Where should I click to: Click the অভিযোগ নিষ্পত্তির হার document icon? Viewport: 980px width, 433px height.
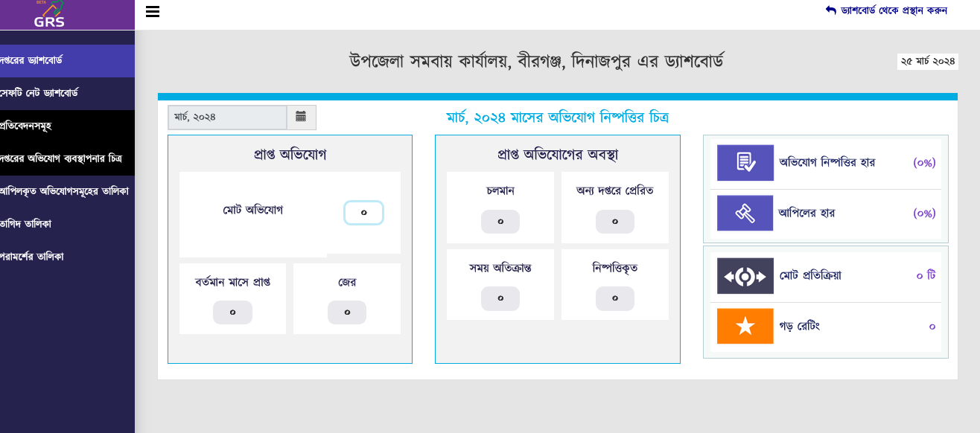745,162
